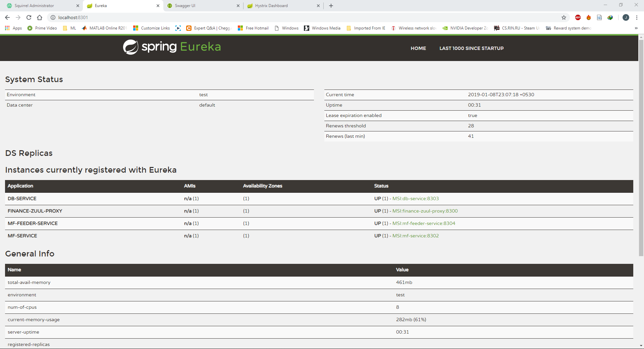Click the num-of-cpus row name
Viewport: 644px width, 349px height.
tap(22, 307)
